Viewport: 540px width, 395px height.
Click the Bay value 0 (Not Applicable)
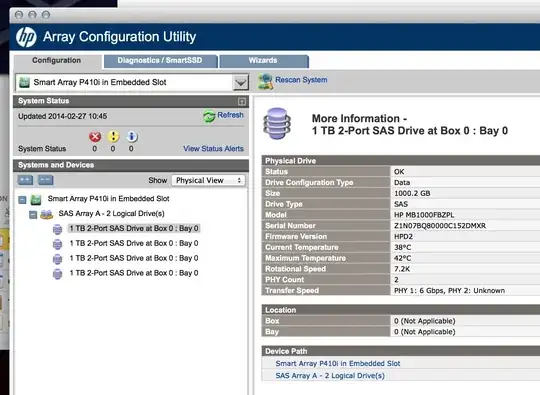(x=425, y=332)
